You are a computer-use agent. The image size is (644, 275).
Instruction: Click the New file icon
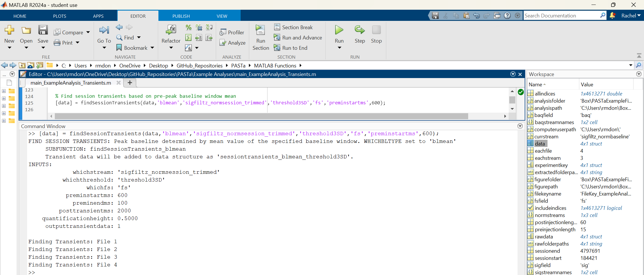(9, 30)
